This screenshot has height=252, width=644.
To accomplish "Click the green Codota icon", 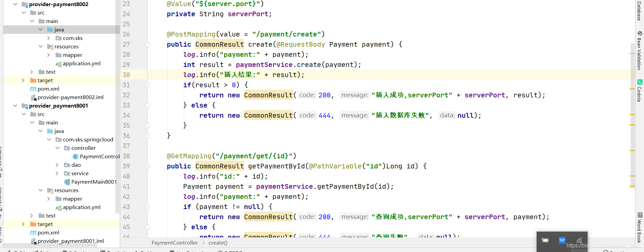I will click(640, 82).
